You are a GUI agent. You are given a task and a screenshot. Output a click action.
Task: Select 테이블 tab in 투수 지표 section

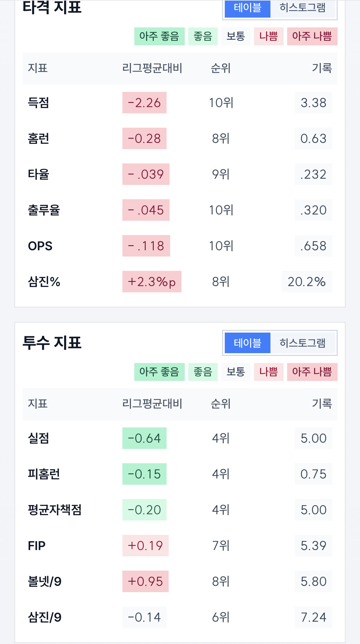247,343
